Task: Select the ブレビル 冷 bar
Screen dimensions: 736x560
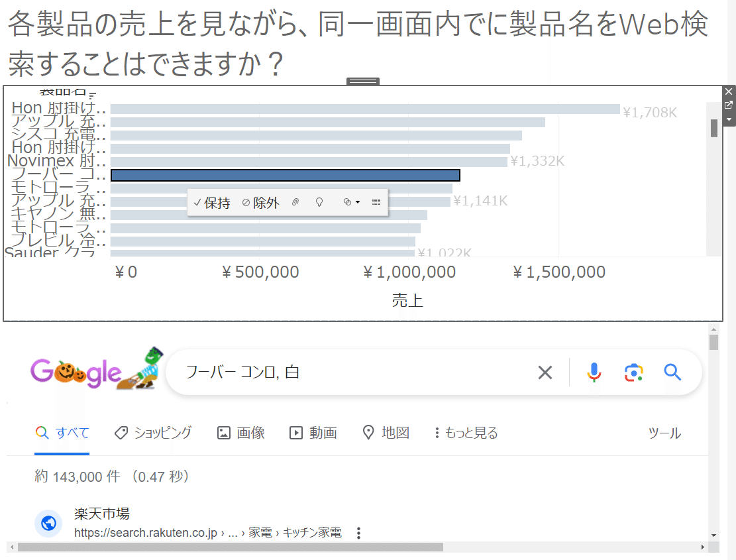Action: (x=263, y=241)
